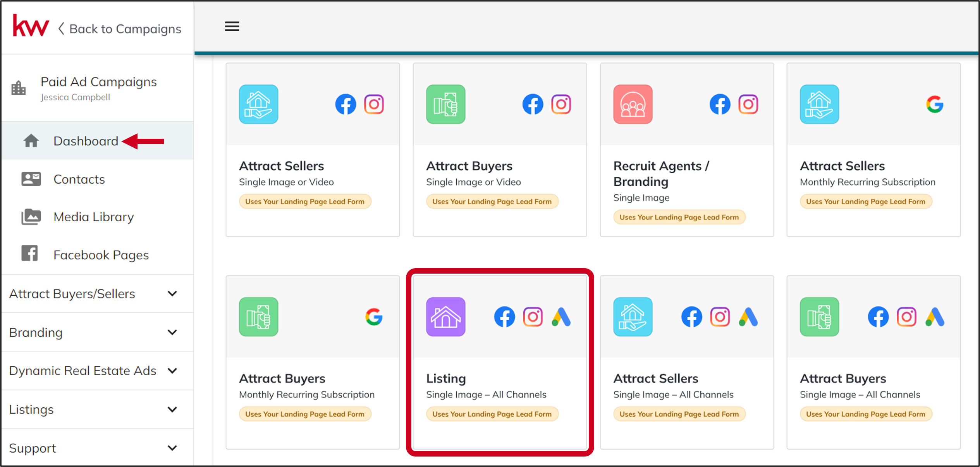Expand the Dynamic Real Estate Ads section
This screenshot has height=467, width=980.
[x=97, y=370]
